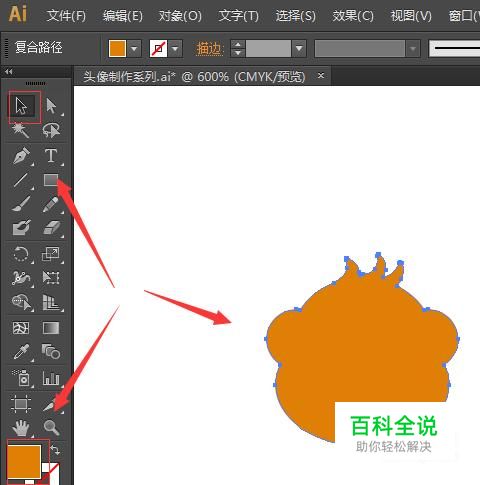Image resolution: width=480 pixels, height=485 pixels.
Task: Close the 头像制作系列.ai document tab
Action: [321, 76]
